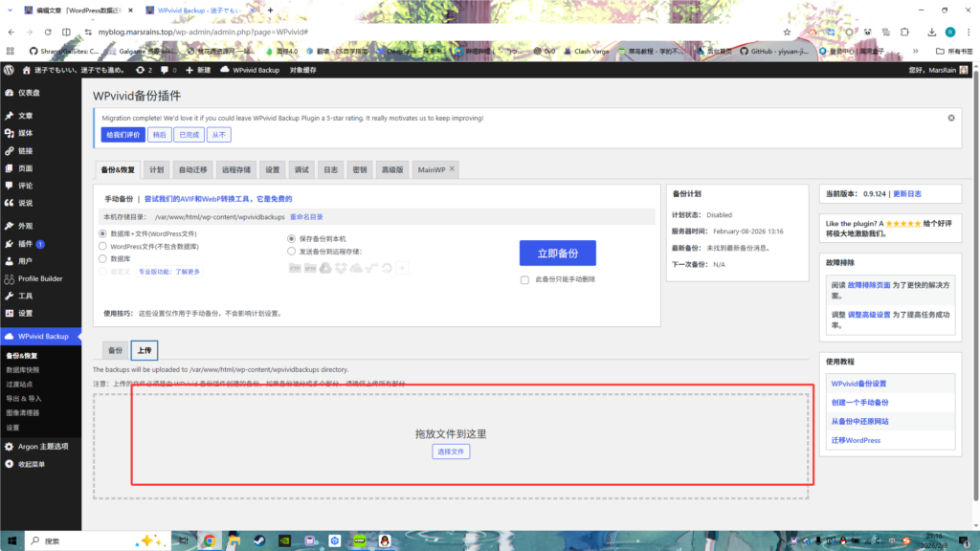Collapse the sidebar via 收起菜单
The image size is (980, 551).
coord(9,464)
